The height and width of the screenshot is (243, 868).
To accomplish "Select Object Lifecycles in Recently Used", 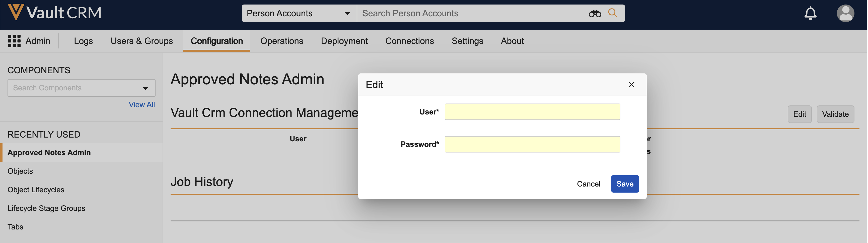I will pyautogui.click(x=36, y=190).
